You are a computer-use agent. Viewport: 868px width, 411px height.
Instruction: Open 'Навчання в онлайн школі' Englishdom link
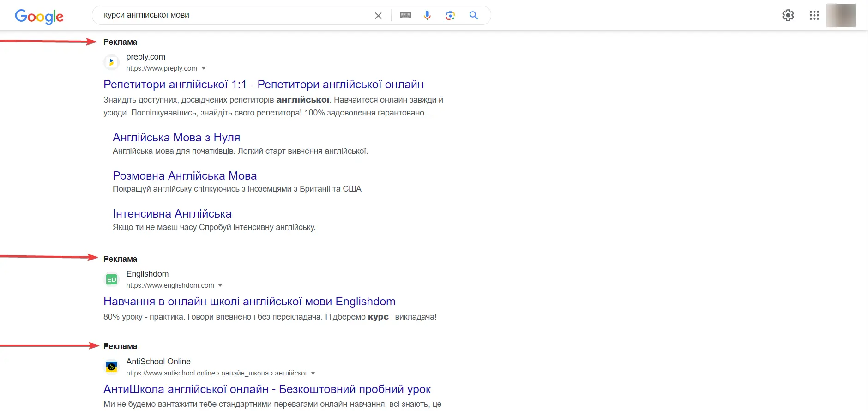point(249,302)
